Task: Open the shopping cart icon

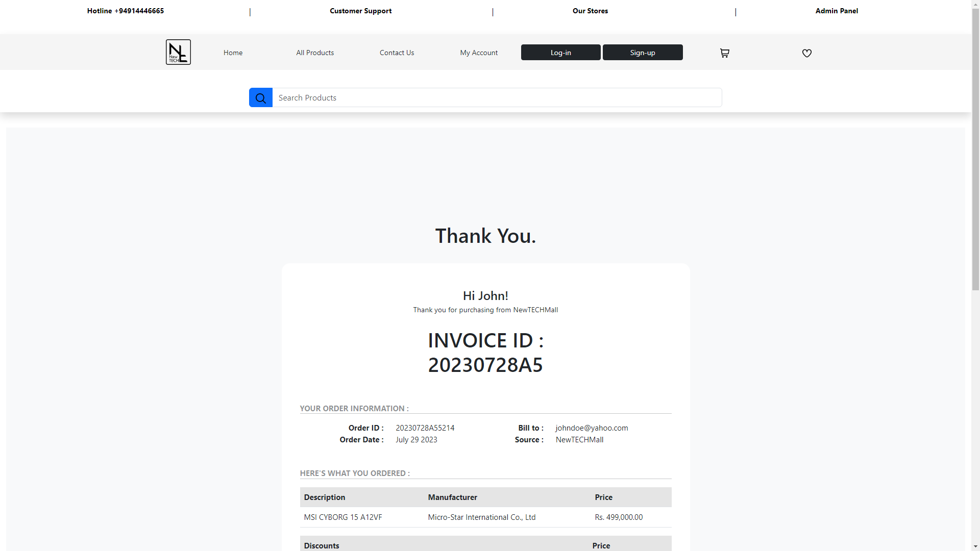Action: click(x=724, y=53)
